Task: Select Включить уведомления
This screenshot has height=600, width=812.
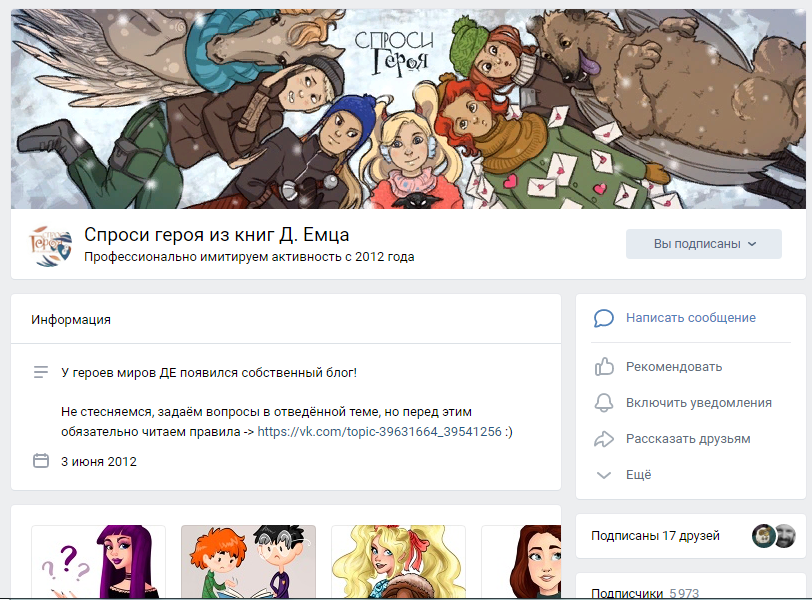Action: point(699,402)
